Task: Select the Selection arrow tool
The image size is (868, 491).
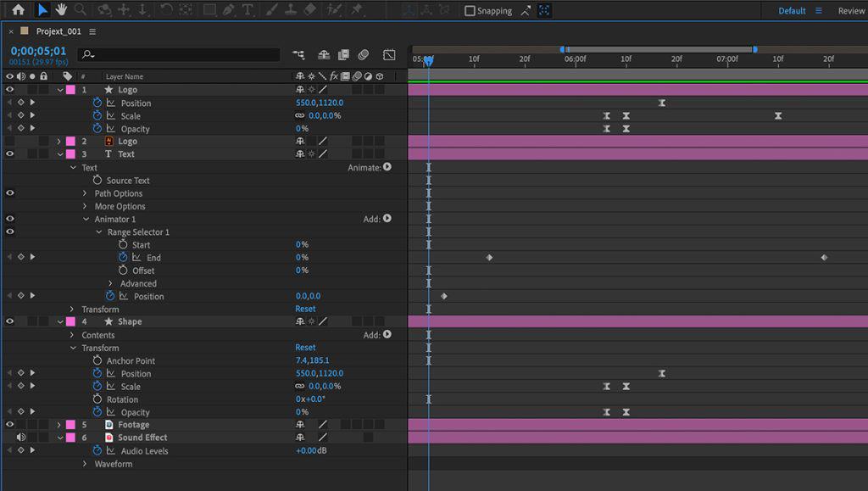Action: pos(42,10)
